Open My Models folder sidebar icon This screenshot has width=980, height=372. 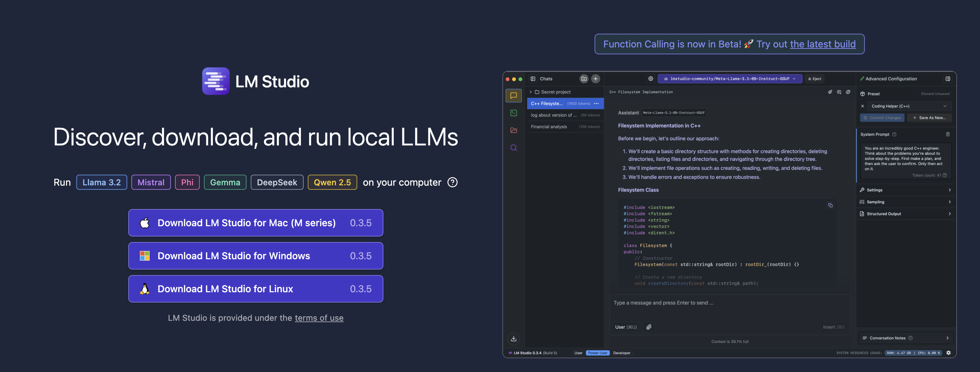pos(513,130)
